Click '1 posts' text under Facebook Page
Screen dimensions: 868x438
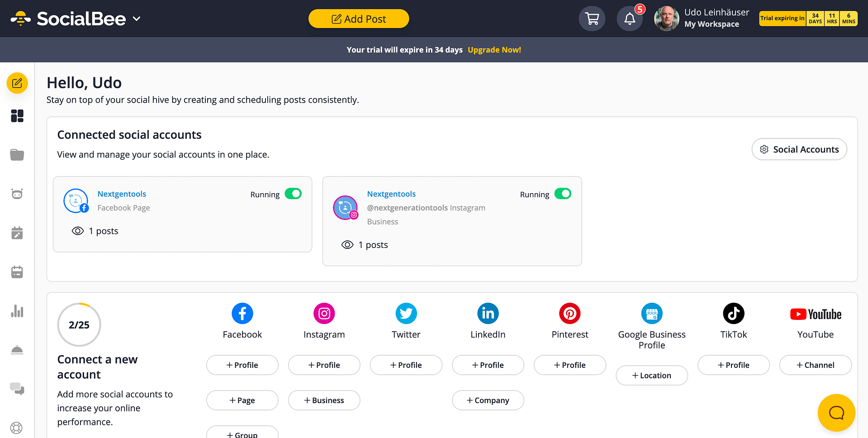(x=104, y=231)
